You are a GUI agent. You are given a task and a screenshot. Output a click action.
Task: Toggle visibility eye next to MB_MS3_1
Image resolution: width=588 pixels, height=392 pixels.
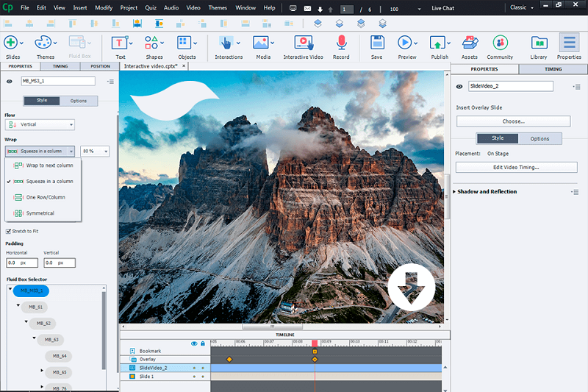(x=10, y=82)
